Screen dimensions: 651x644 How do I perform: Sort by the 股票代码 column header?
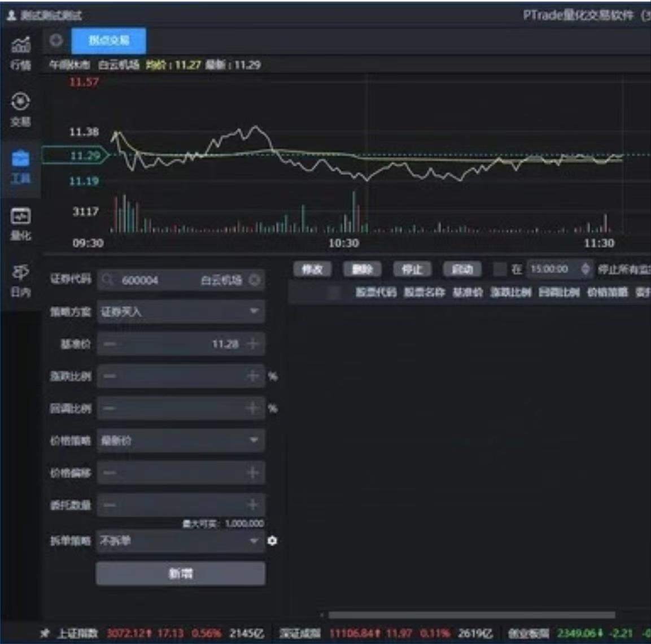pyautogui.click(x=376, y=292)
